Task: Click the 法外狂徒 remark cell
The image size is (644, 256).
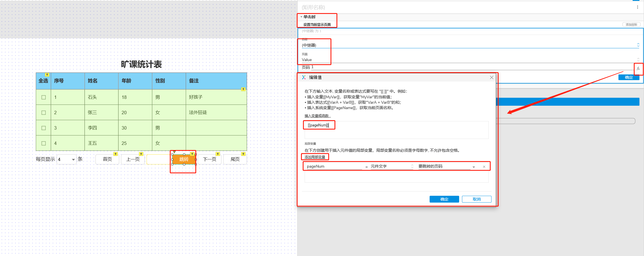Action: 216,113
